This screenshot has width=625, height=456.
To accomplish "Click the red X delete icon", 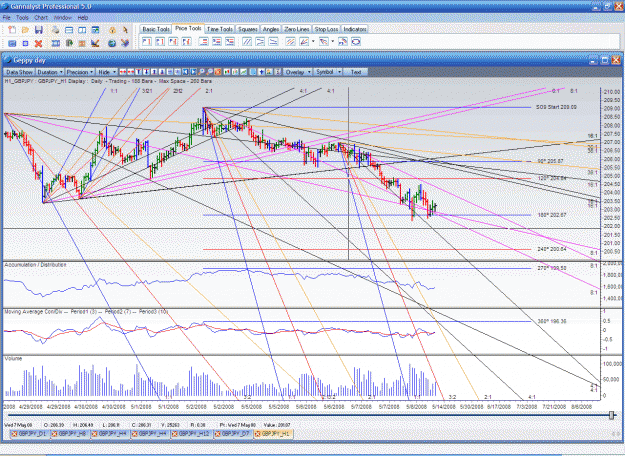I will pyautogui.click(x=38, y=43).
